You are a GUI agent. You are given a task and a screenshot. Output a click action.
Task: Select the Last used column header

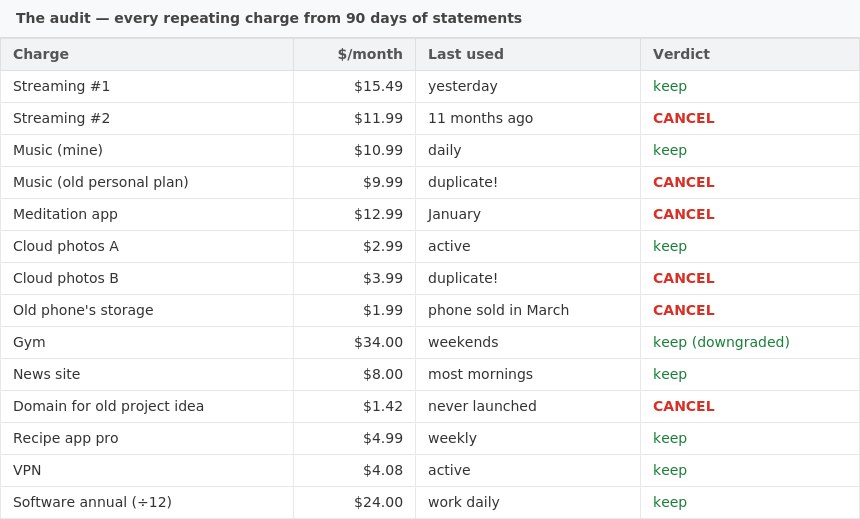[x=528, y=54]
